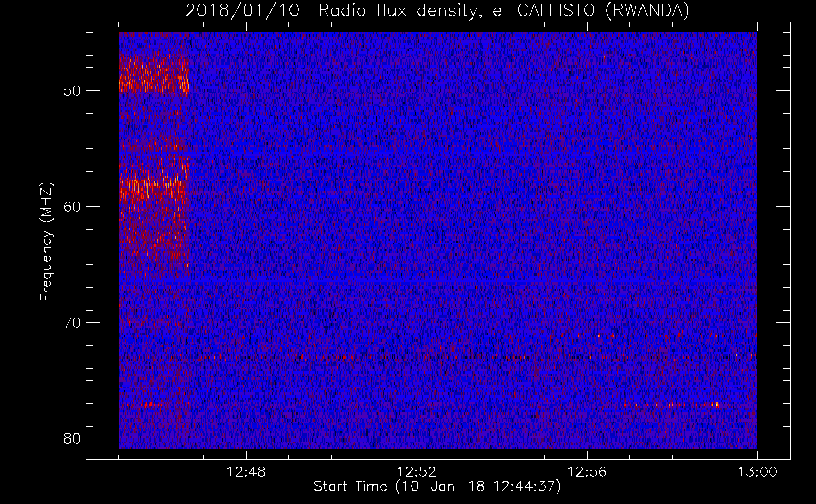
Task: Click the '70' frequency tick label
Action: [73, 323]
